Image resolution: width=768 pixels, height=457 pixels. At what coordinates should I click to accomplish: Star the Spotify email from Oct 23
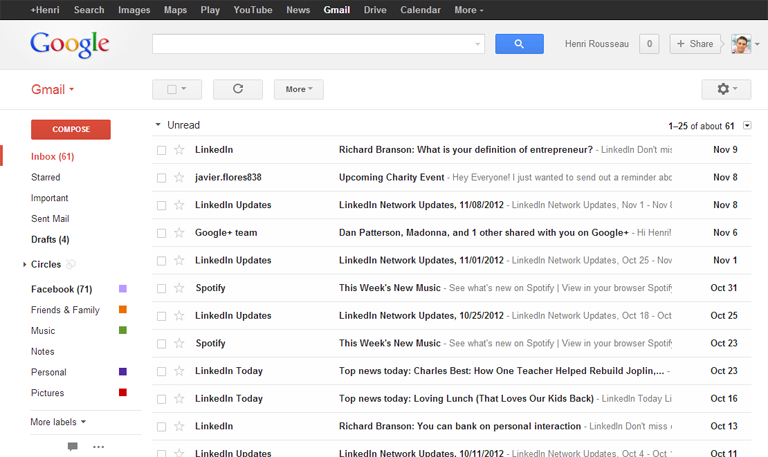179,343
